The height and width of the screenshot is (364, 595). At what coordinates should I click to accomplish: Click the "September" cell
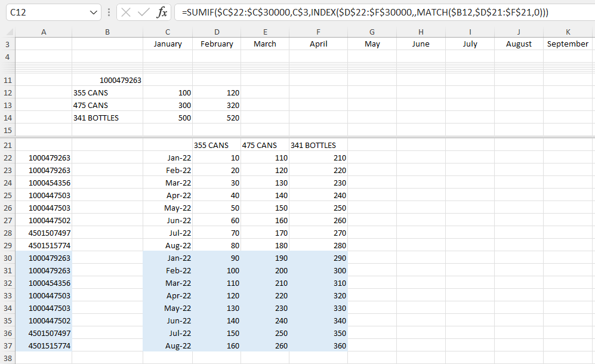coord(568,44)
